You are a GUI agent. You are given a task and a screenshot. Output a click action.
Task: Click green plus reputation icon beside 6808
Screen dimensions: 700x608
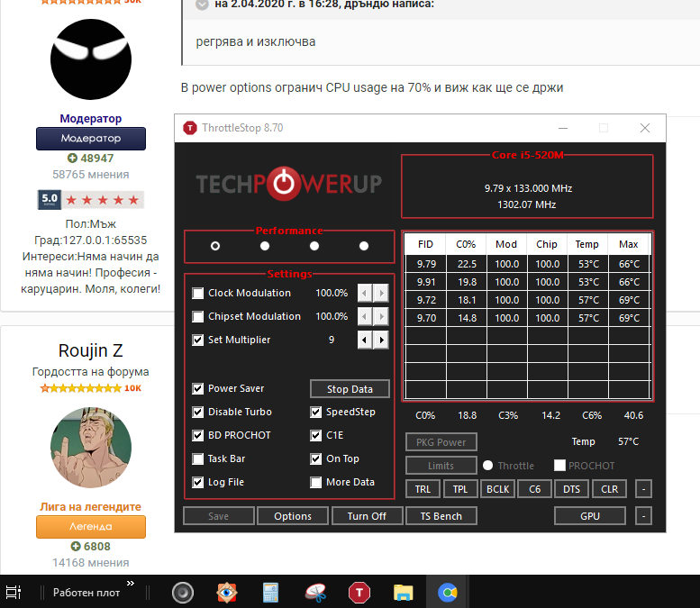(76, 547)
